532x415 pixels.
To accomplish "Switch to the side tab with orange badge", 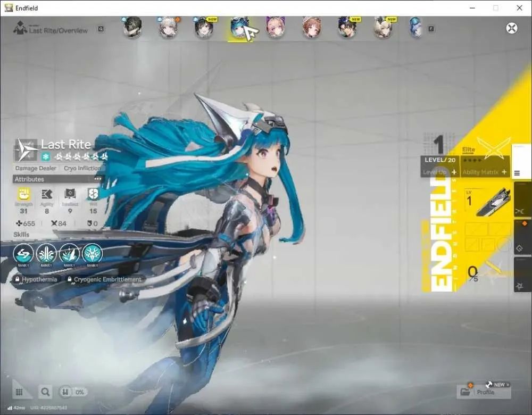I will pyautogui.click(x=522, y=237).
